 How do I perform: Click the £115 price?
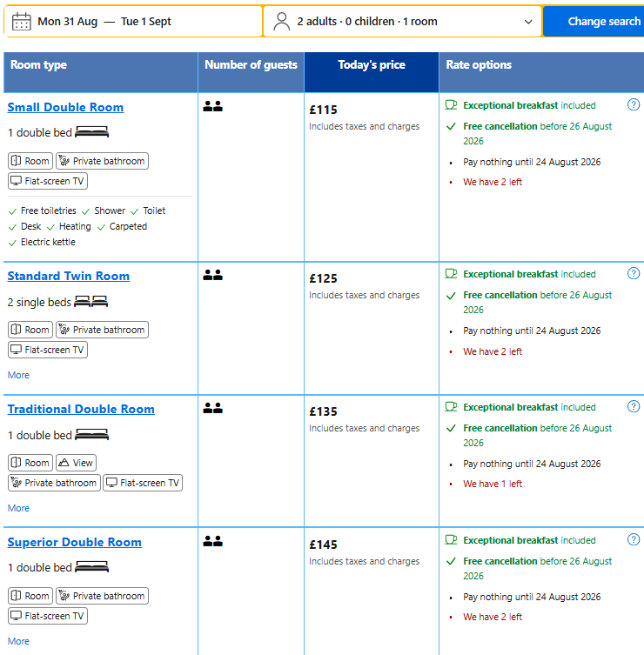tap(323, 110)
